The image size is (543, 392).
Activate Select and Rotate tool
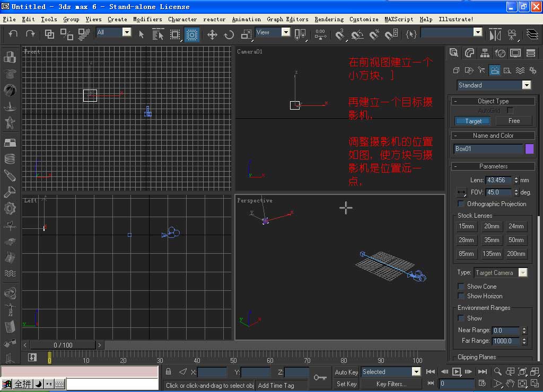pos(229,34)
